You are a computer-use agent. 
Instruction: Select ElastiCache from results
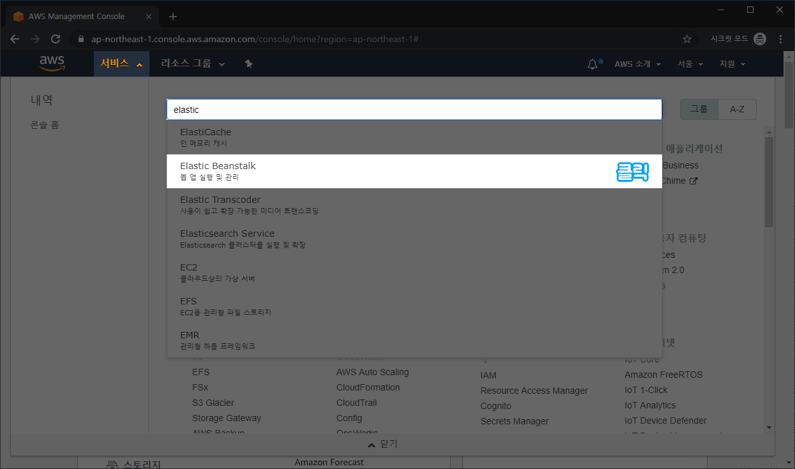pyautogui.click(x=414, y=137)
